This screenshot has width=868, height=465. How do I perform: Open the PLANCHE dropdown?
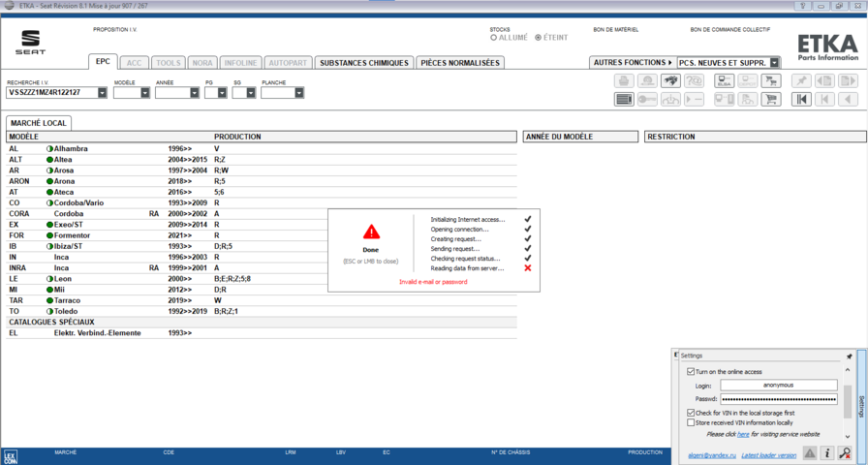(299, 93)
